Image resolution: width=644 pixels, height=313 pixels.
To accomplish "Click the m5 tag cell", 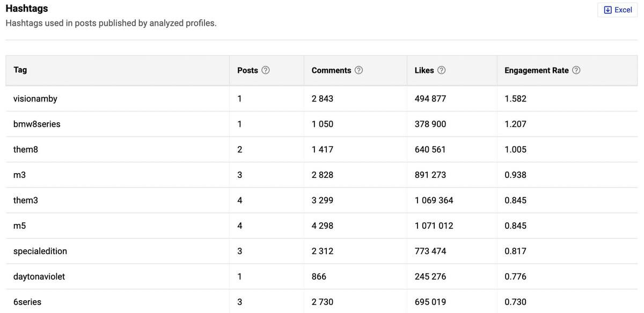I will pos(20,226).
